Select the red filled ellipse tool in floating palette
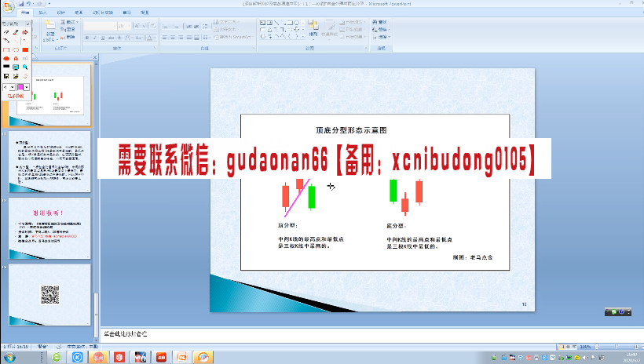The image size is (644, 364). (x=6, y=59)
